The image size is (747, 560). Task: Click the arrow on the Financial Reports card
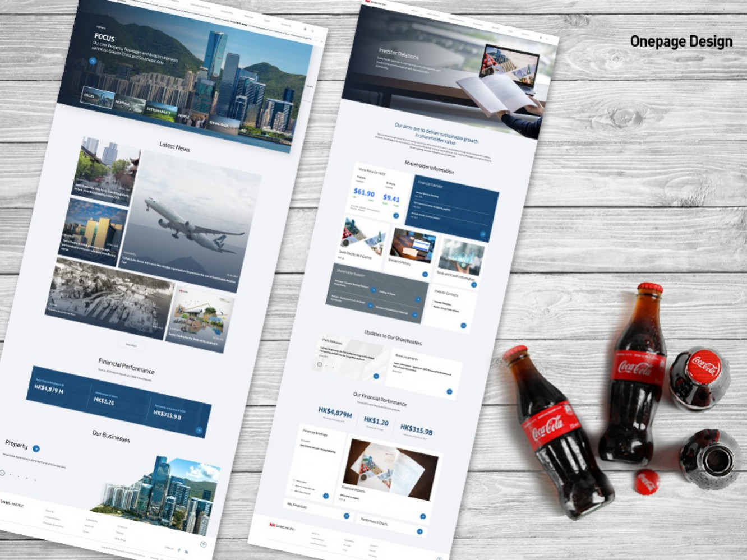[x=423, y=516]
